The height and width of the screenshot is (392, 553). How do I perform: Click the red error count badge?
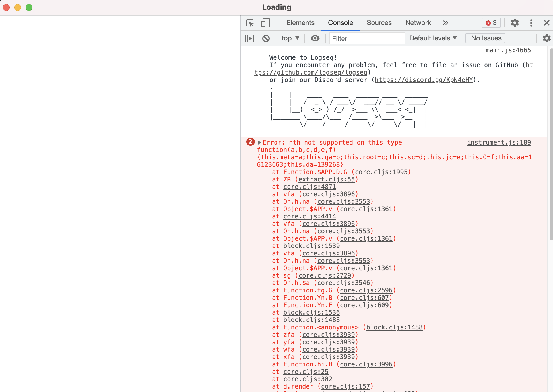tap(491, 23)
